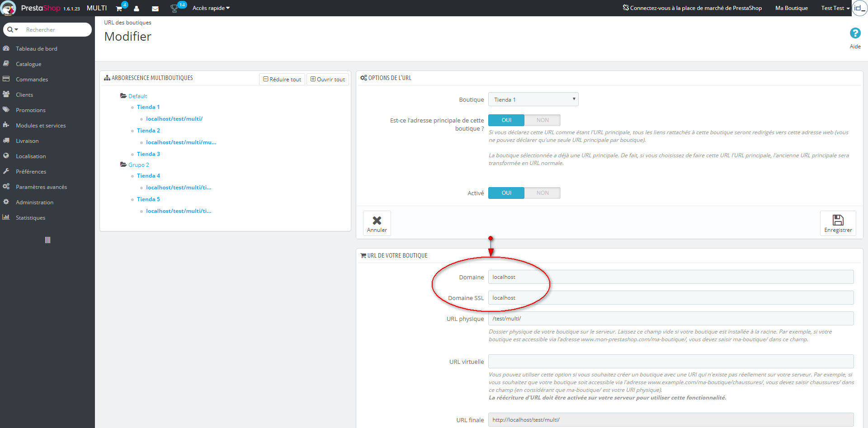
Task: Open Commandes menu
Action: (32, 79)
